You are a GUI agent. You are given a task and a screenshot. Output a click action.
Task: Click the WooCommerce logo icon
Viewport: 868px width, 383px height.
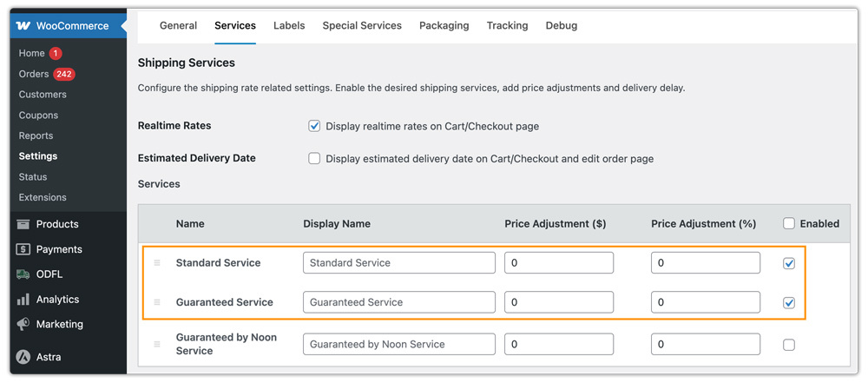coord(23,26)
